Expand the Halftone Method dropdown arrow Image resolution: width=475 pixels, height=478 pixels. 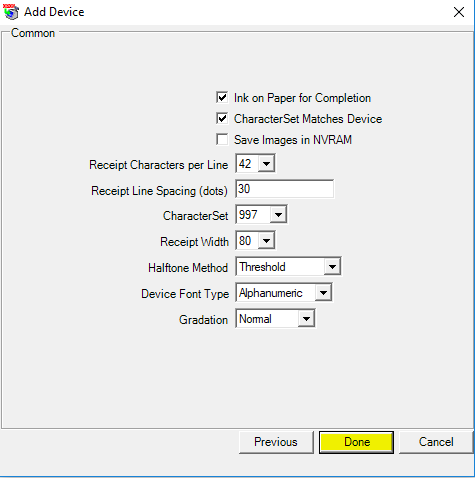pyautogui.click(x=332, y=267)
